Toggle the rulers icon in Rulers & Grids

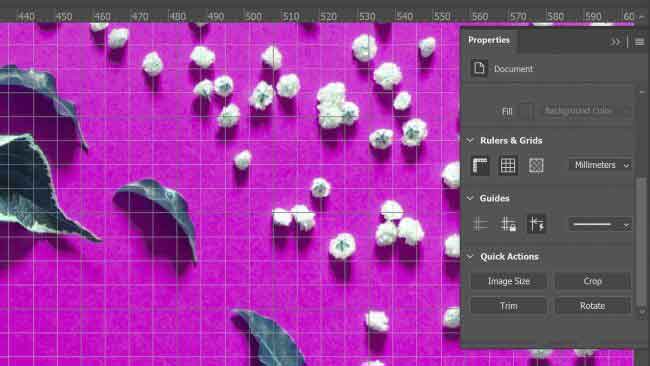(x=480, y=165)
